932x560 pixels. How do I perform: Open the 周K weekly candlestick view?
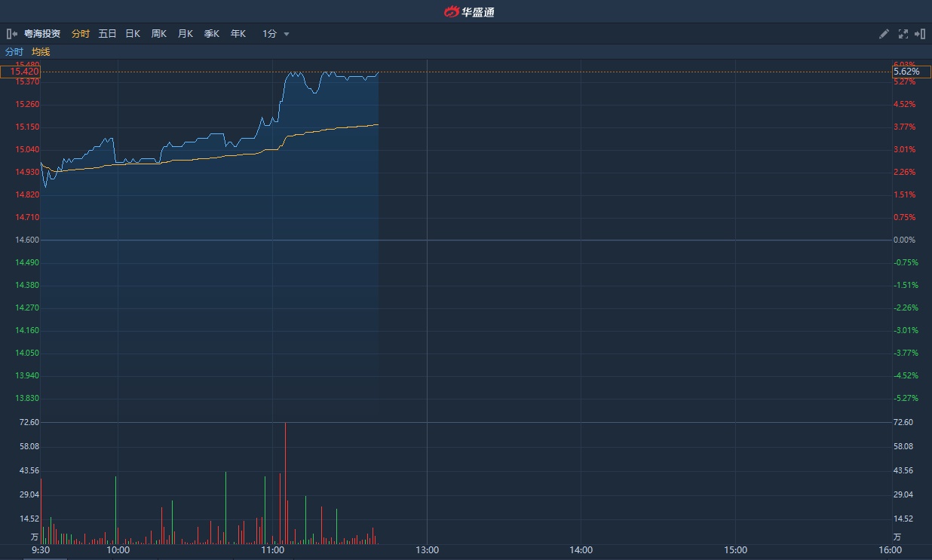point(158,34)
